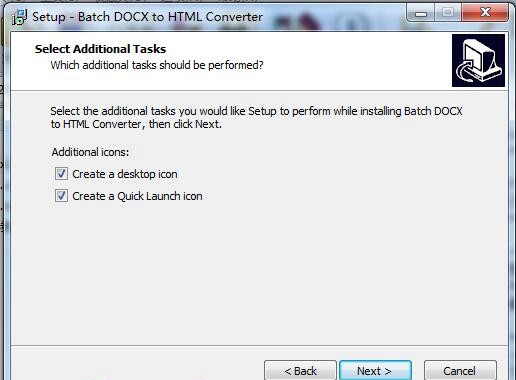Click the empty gray area below the checkboxes
Screen dimensions: 516x380
click(259, 273)
